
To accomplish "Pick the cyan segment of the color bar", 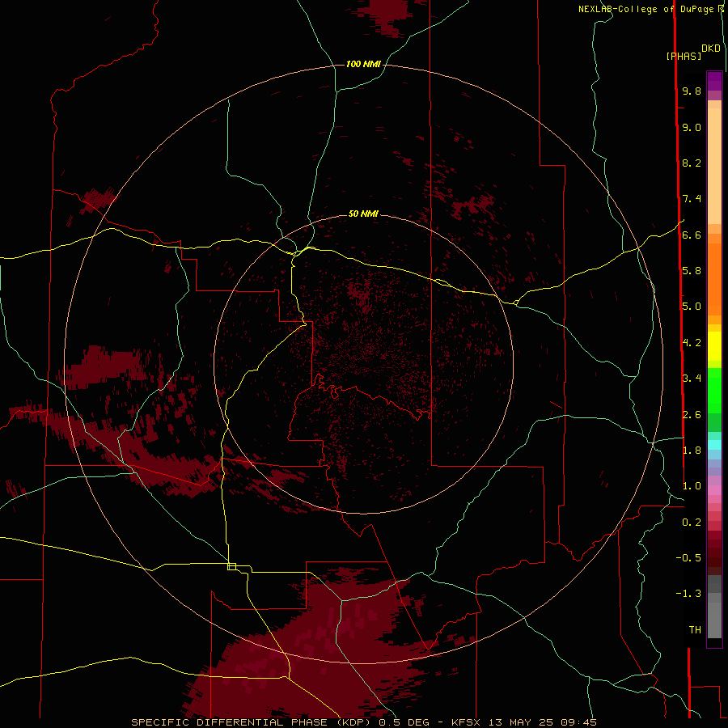I will (x=714, y=445).
